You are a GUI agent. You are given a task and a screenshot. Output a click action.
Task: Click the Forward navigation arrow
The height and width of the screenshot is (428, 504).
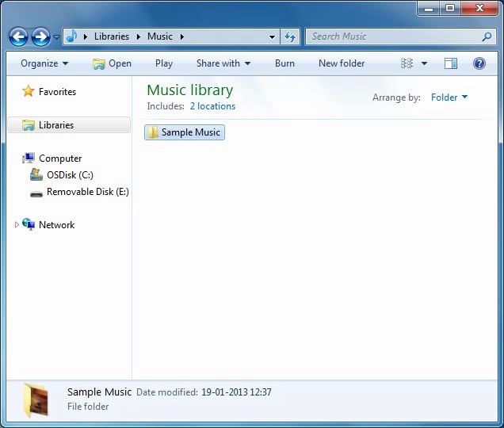[40, 36]
